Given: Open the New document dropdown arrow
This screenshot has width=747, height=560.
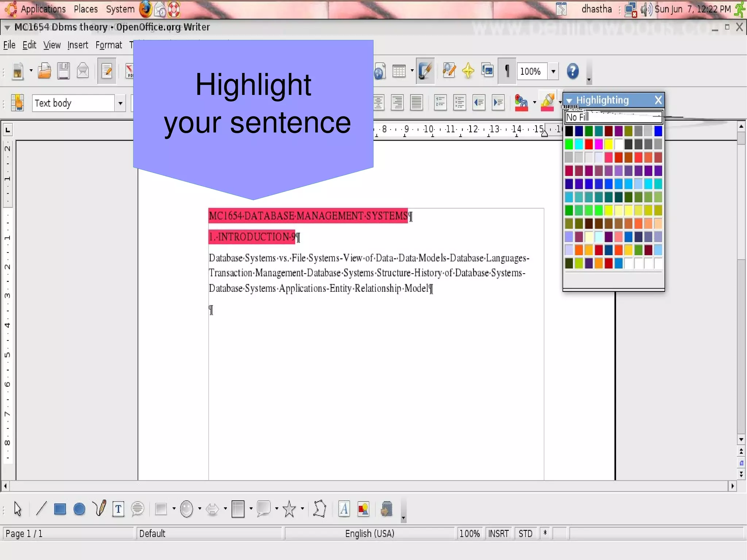Looking at the screenshot, I should [31, 71].
